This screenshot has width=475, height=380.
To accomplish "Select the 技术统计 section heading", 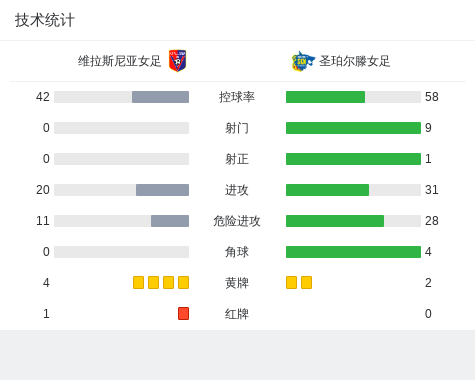I will pos(45,20).
